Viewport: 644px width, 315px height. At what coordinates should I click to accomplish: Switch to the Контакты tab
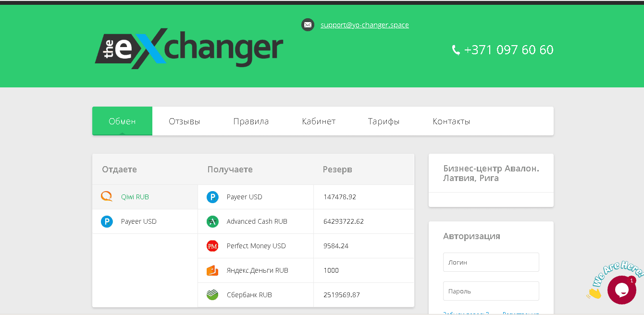[x=451, y=121]
